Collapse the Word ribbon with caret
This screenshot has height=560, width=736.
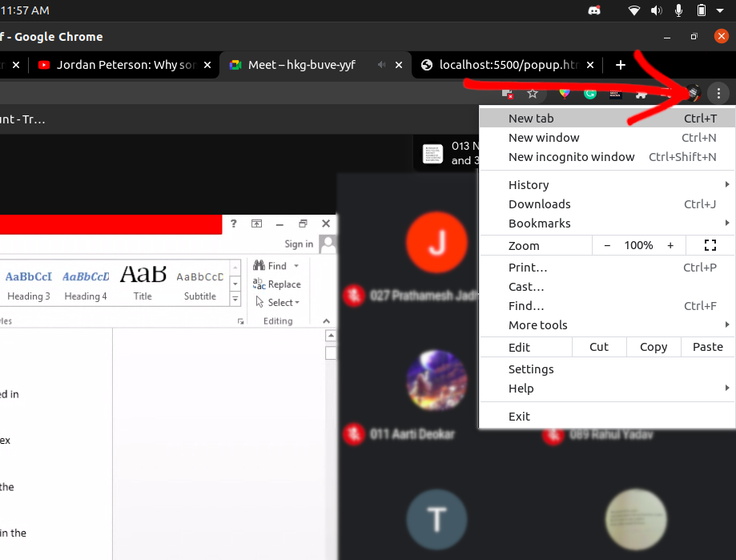pyautogui.click(x=326, y=321)
